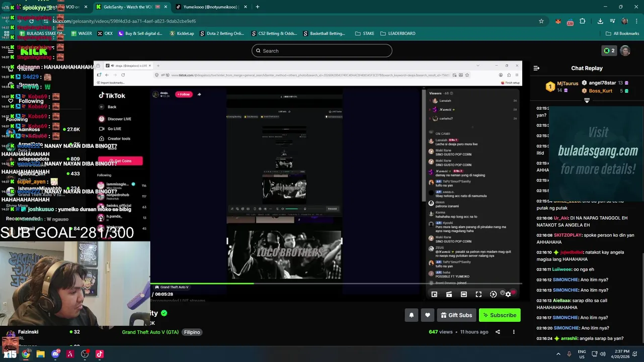Enter fullscreen in video controls
The width and height of the screenshot is (644, 362).
(x=478, y=294)
